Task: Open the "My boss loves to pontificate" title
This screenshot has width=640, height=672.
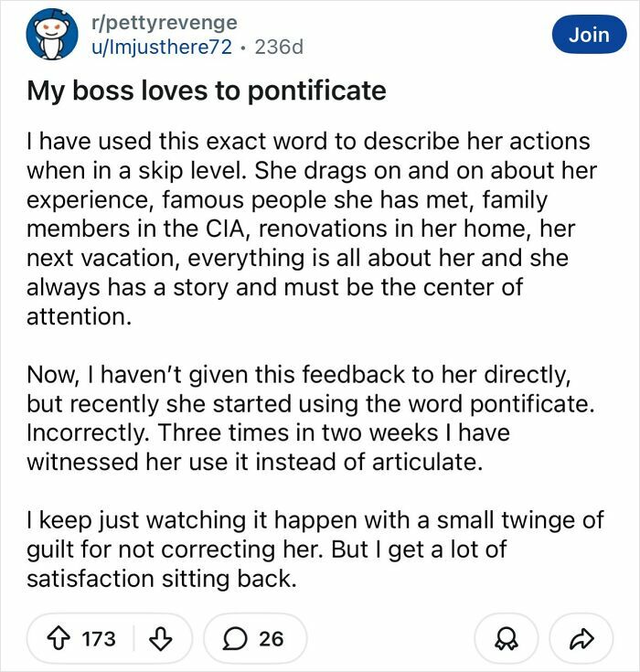Action: (206, 91)
